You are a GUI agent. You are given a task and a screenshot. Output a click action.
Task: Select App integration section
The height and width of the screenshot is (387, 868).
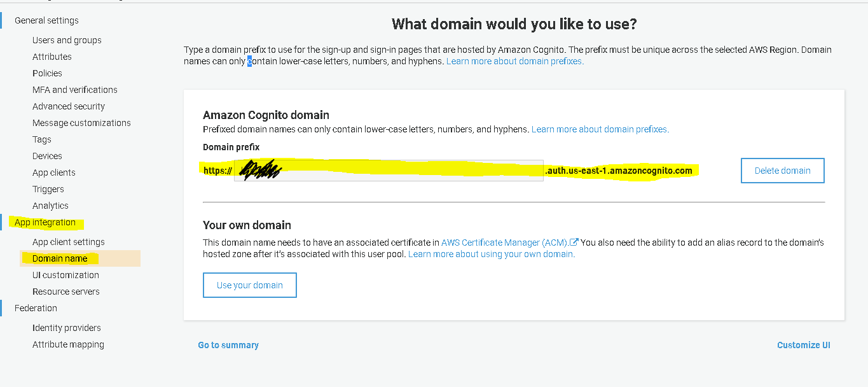click(x=45, y=222)
